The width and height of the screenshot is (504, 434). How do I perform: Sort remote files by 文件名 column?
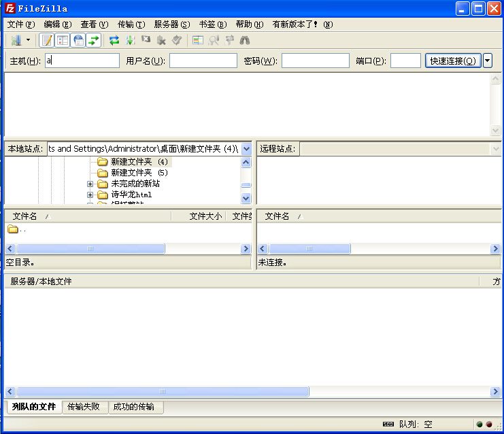click(379, 216)
